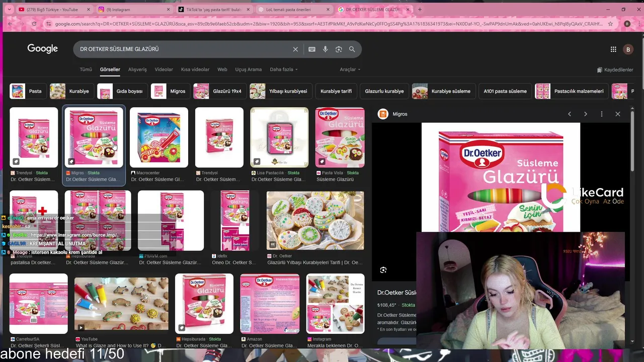Open the on-screen keyboard input tool
The image size is (644, 362).
tap(312, 49)
